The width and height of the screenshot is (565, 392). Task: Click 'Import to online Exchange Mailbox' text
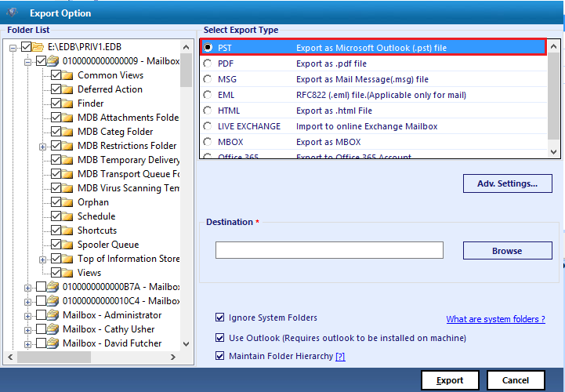[367, 126]
